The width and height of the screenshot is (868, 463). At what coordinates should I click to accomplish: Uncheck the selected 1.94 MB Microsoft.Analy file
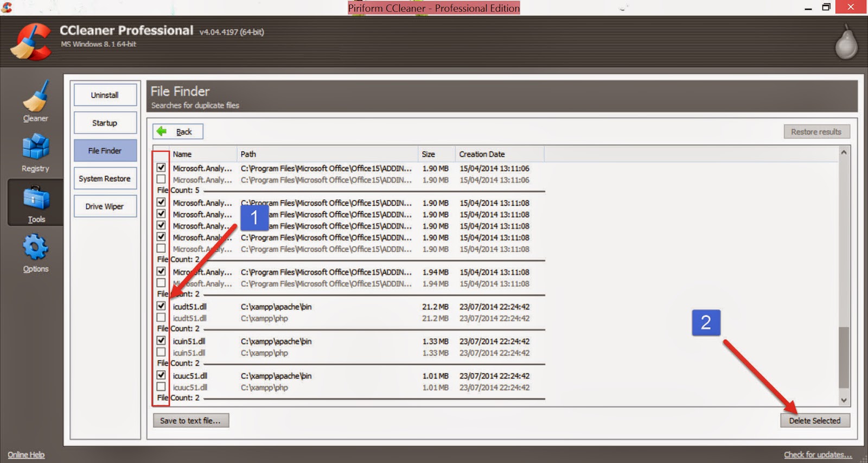click(161, 271)
